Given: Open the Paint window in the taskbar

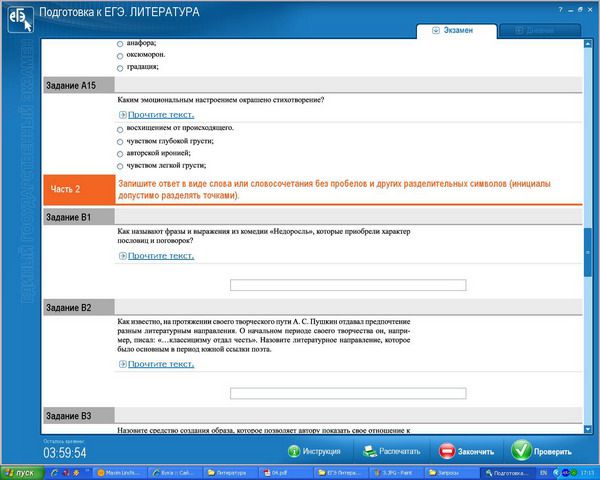Looking at the screenshot, I should (397, 472).
